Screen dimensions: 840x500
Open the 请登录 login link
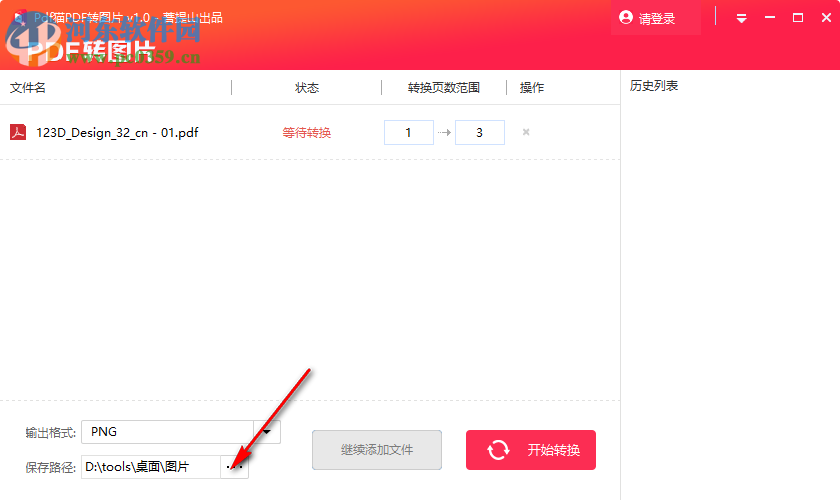point(657,19)
